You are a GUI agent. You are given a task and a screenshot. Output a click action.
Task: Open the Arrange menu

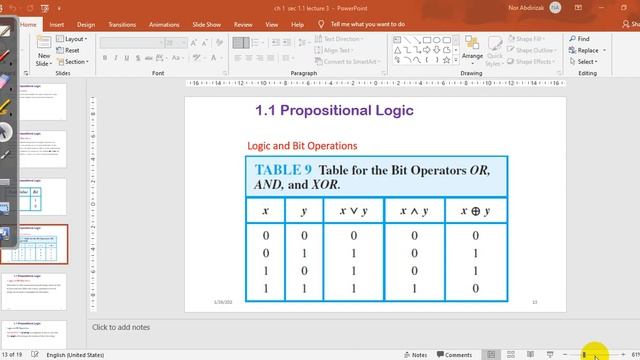[x=472, y=49]
